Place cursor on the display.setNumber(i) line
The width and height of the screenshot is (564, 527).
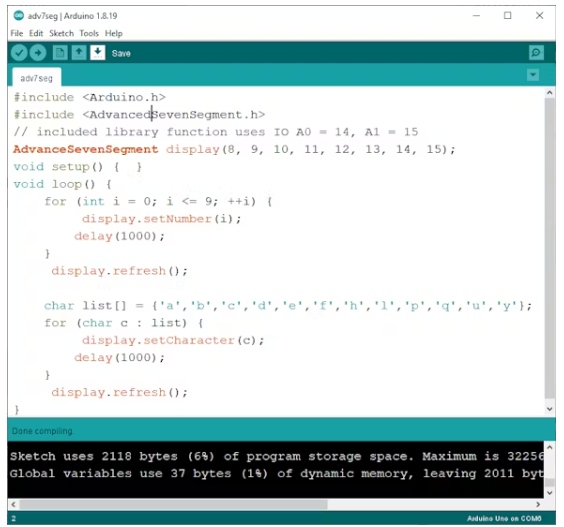(x=162, y=219)
